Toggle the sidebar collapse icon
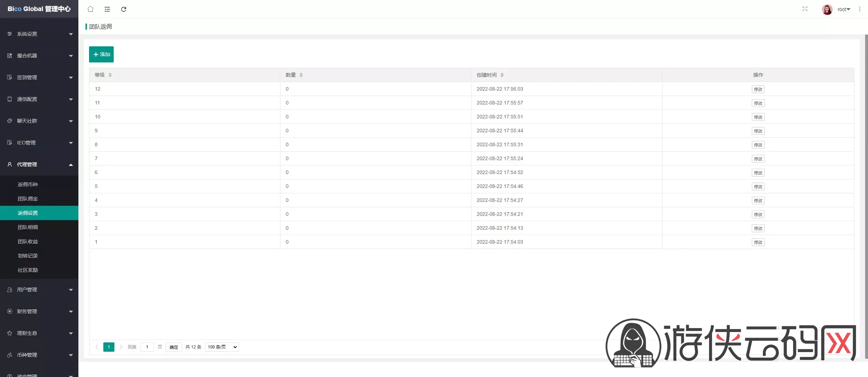Image resolution: width=868 pixels, height=377 pixels. (107, 9)
